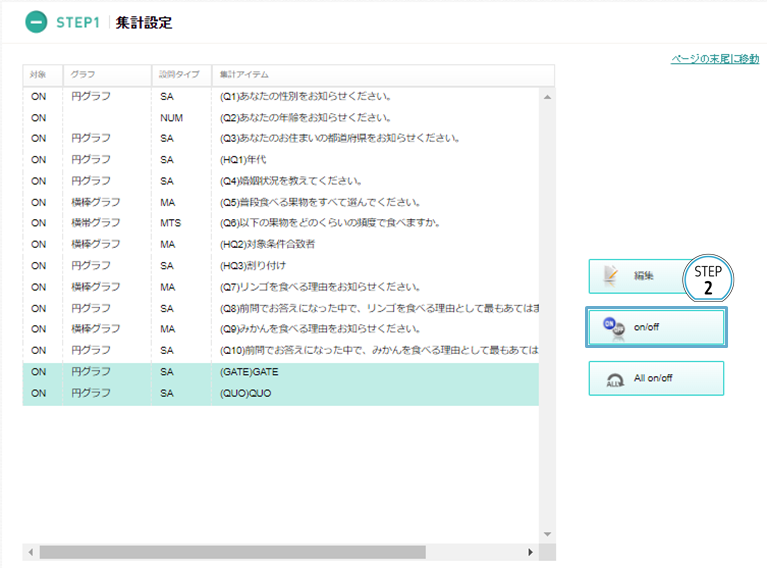Click the horizontal scrollbar thumb

click(x=232, y=552)
